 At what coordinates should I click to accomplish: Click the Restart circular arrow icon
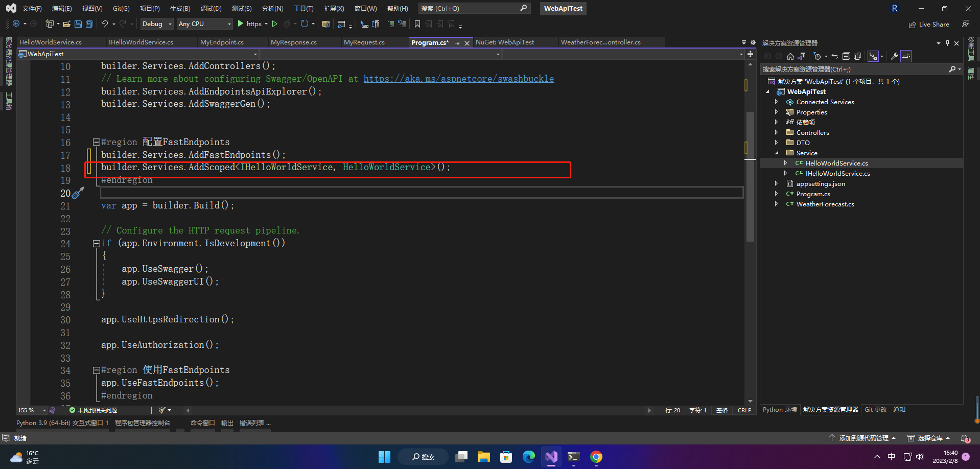pos(305,24)
